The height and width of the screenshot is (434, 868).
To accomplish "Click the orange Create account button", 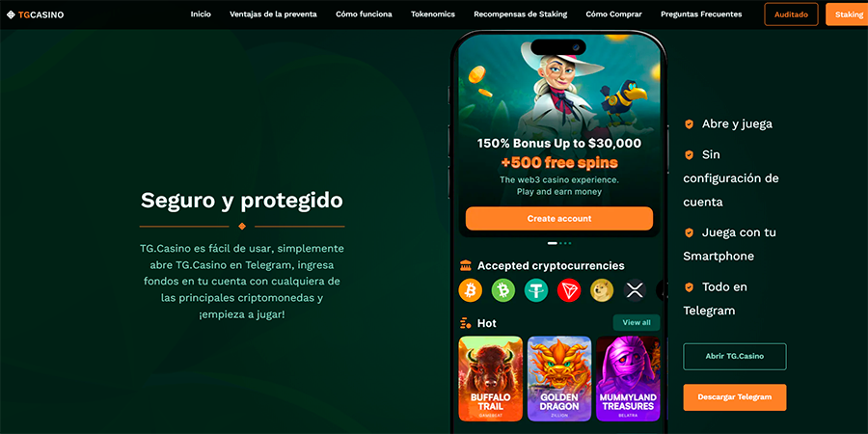I will point(559,219).
